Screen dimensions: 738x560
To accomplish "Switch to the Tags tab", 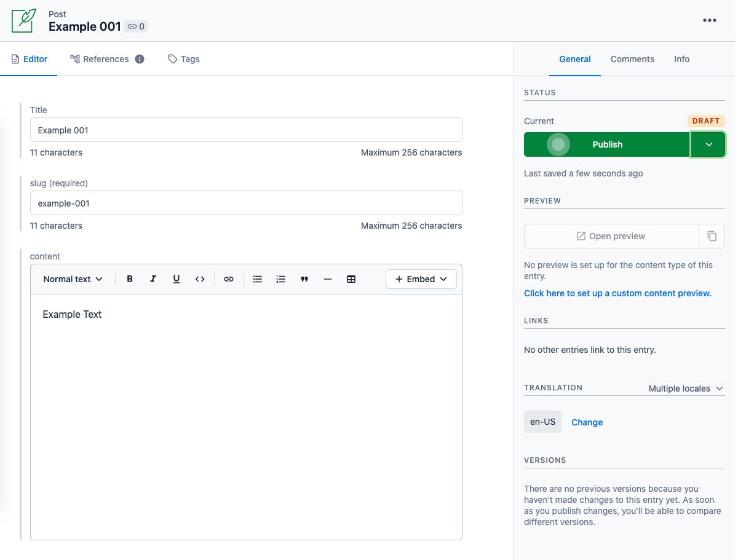I will (x=184, y=59).
